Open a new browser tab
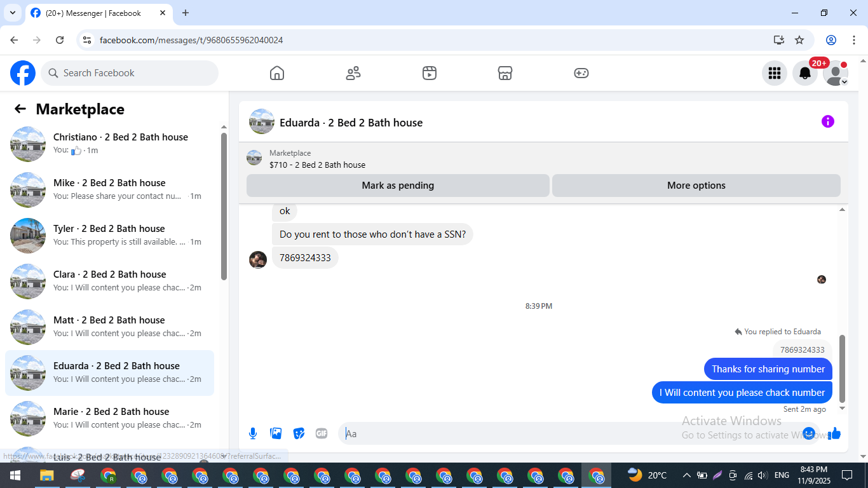868x488 pixels. click(x=186, y=13)
